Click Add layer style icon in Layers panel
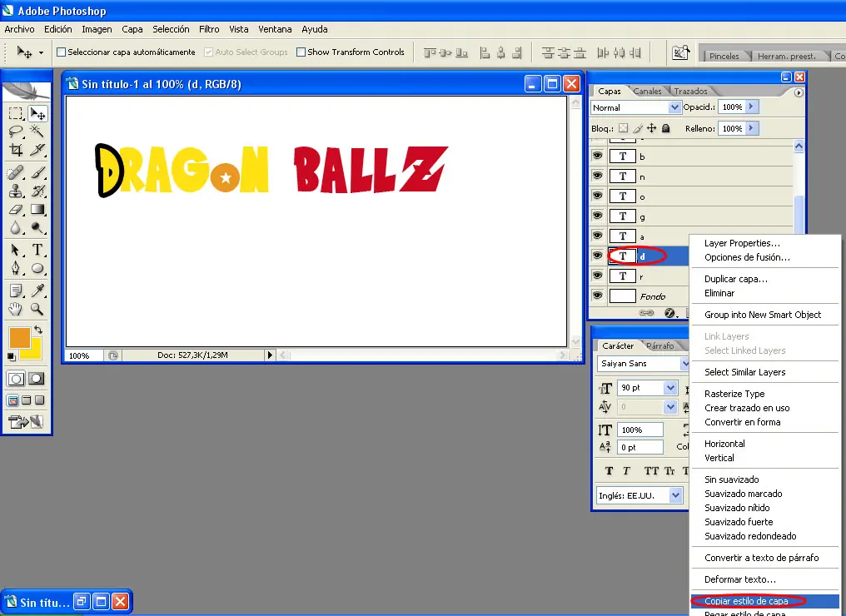The image size is (846, 616). [x=670, y=313]
